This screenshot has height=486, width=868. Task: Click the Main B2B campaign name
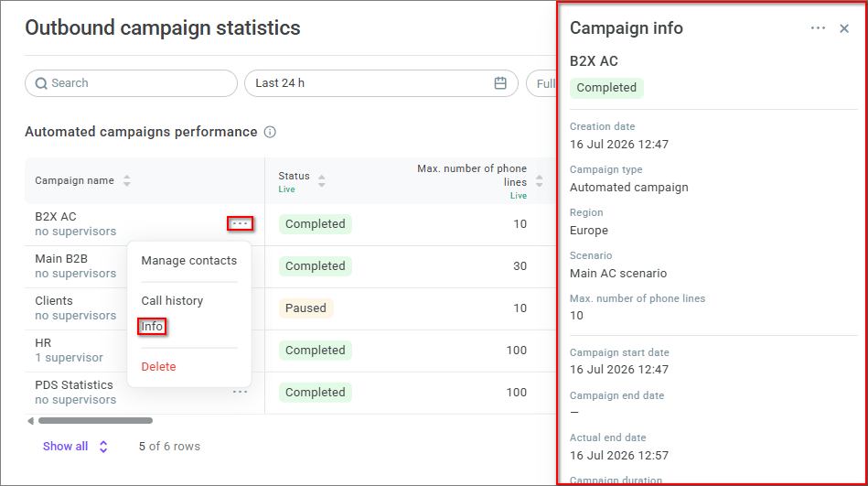tap(61, 259)
